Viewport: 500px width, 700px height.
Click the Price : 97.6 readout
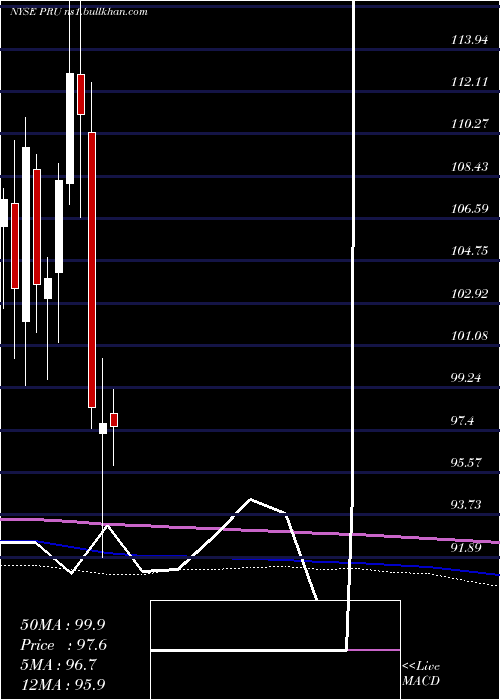64,645
